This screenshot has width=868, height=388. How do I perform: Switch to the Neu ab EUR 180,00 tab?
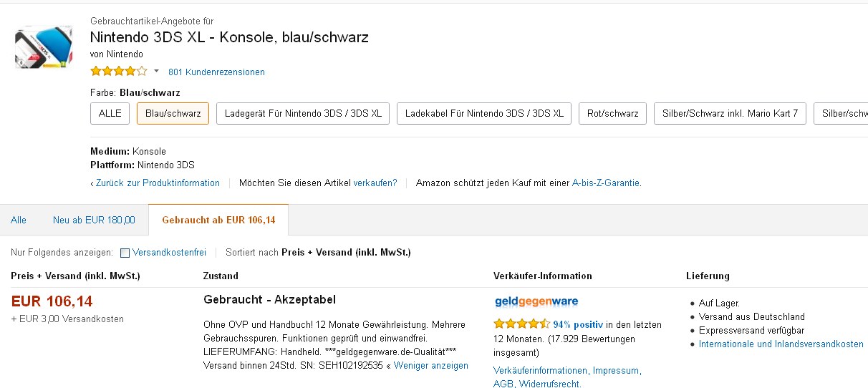pos(94,220)
